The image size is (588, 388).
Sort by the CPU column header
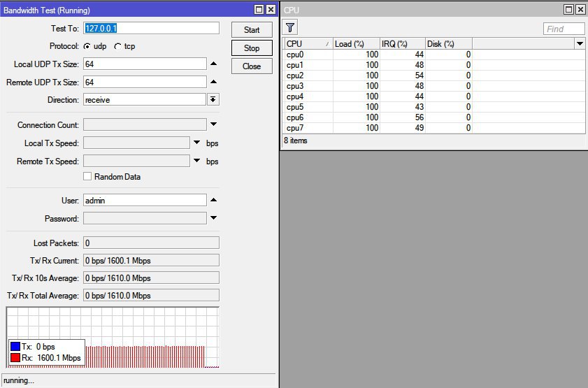[308, 44]
